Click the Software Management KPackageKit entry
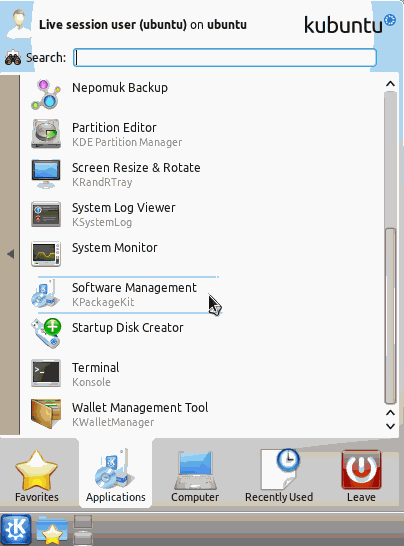The height and width of the screenshot is (546, 404). (x=128, y=295)
